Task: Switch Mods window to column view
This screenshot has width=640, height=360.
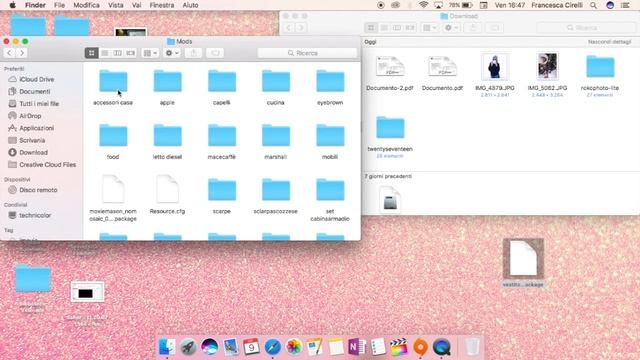Action: (118, 53)
